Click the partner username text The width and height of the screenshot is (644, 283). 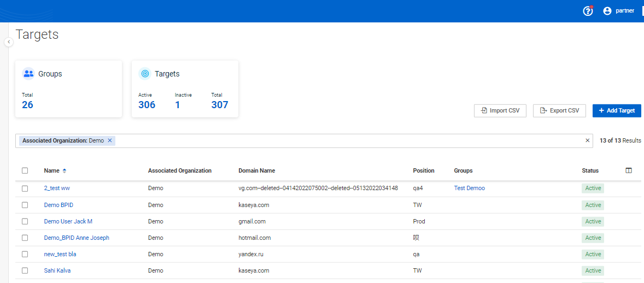point(625,11)
